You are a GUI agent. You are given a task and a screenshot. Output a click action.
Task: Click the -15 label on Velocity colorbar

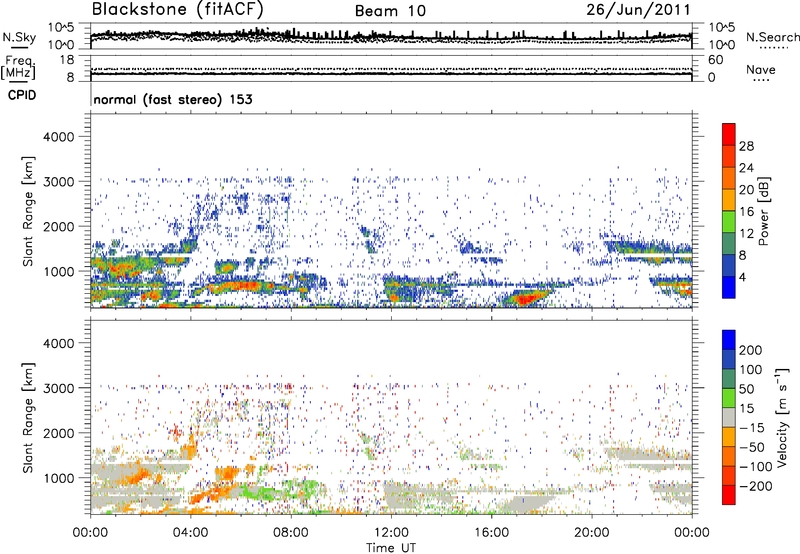pyautogui.click(x=752, y=428)
